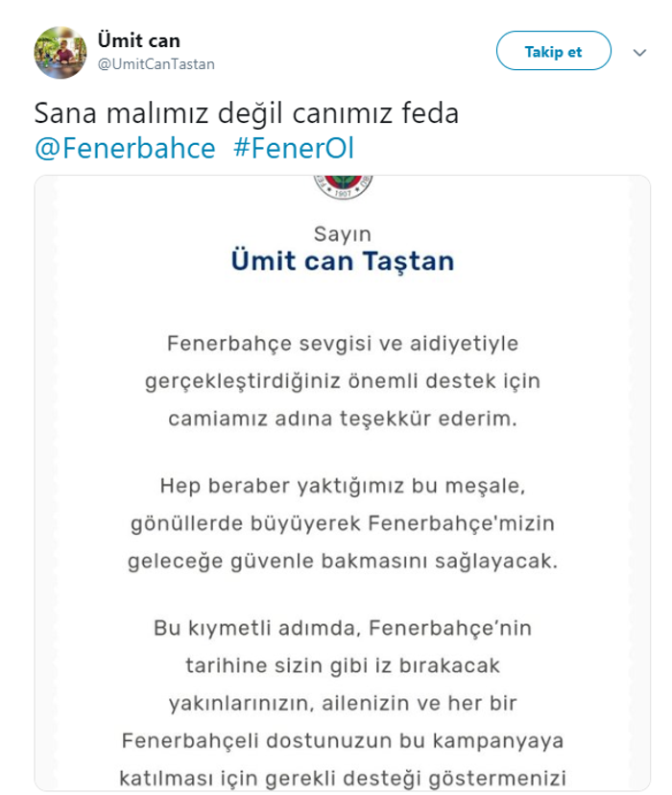Click the bold name 'Ümit can Taştan'
The width and height of the screenshot is (672, 795).
[342, 261]
